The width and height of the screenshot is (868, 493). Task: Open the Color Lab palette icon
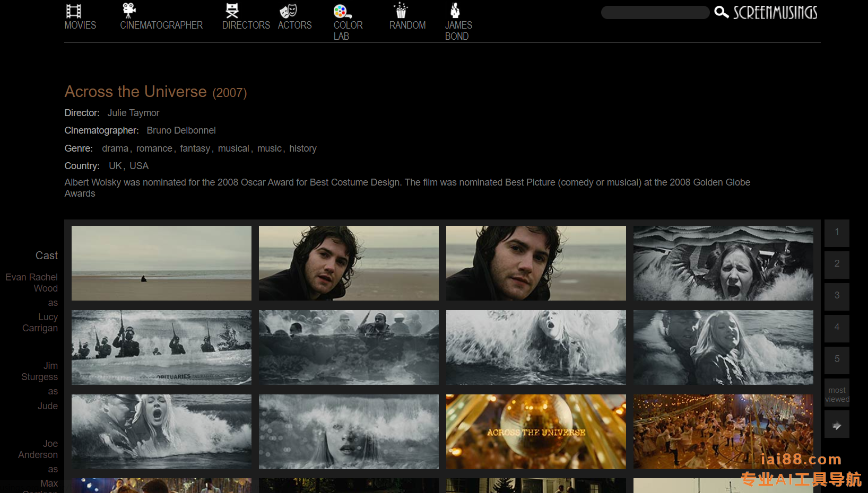click(342, 11)
